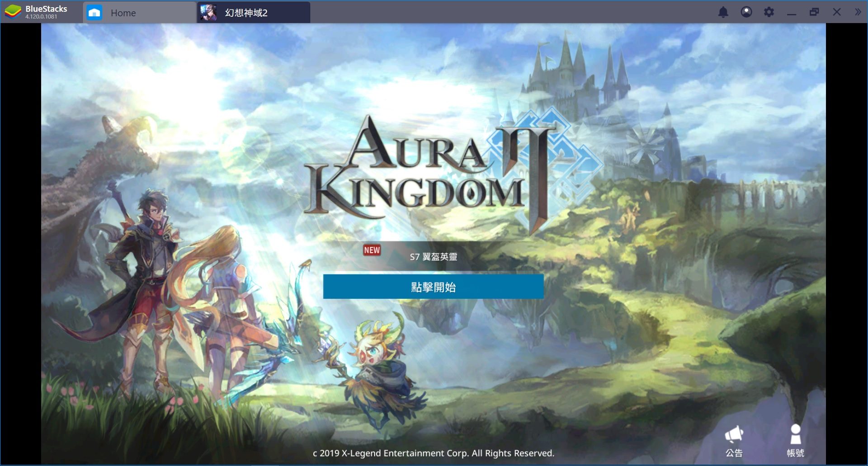Open the 帳號 account icon
The height and width of the screenshot is (466, 868).
[795, 441]
